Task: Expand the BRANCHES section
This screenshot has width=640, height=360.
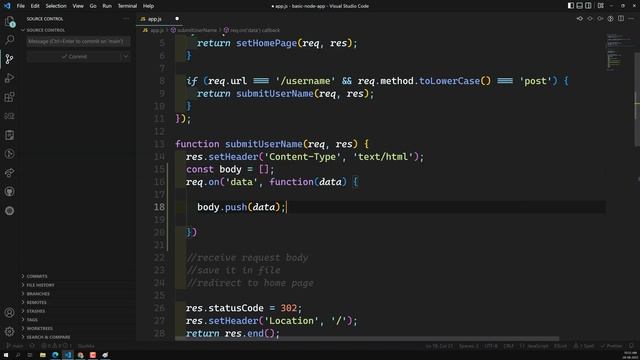Action: pyautogui.click(x=38, y=294)
